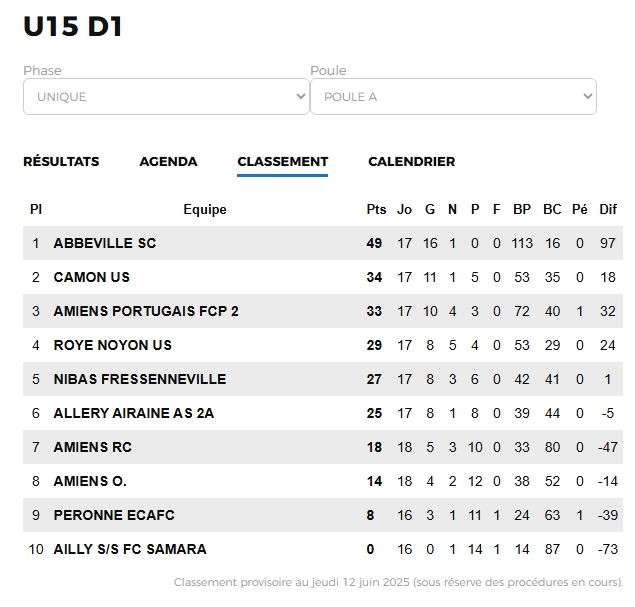Image resolution: width=635 pixels, height=607 pixels.
Task: Open the CALENDRIER tab
Action: [411, 162]
